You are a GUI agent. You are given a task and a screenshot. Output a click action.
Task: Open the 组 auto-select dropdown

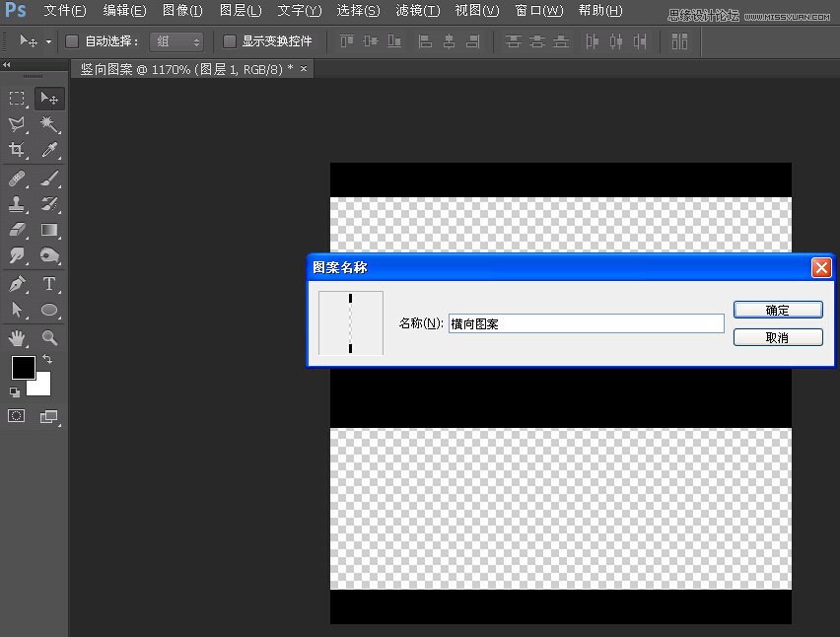click(175, 41)
